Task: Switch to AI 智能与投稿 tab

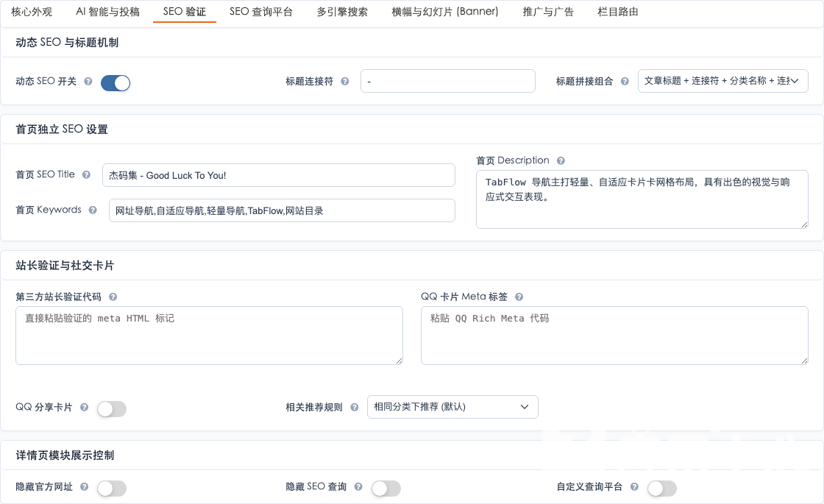Action: pos(107,12)
